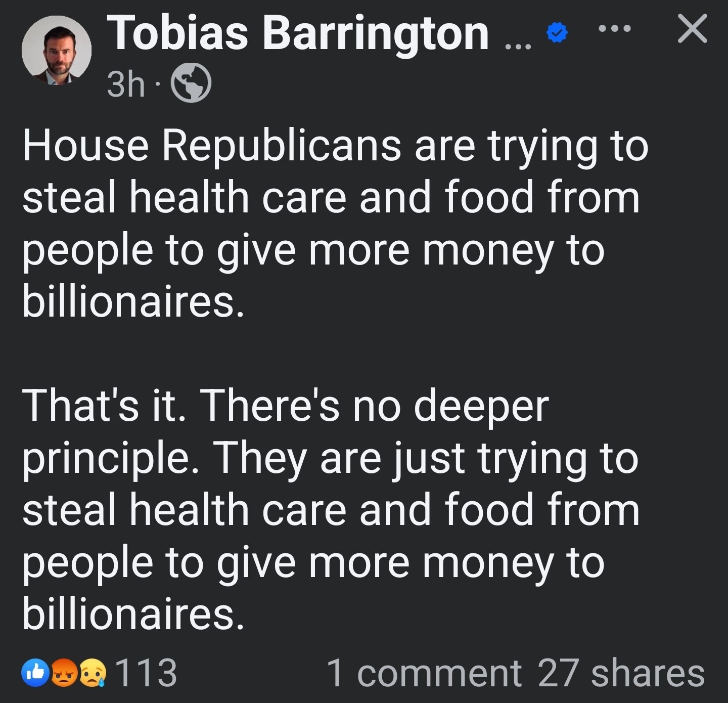Open the 1 comment link

click(x=424, y=673)
